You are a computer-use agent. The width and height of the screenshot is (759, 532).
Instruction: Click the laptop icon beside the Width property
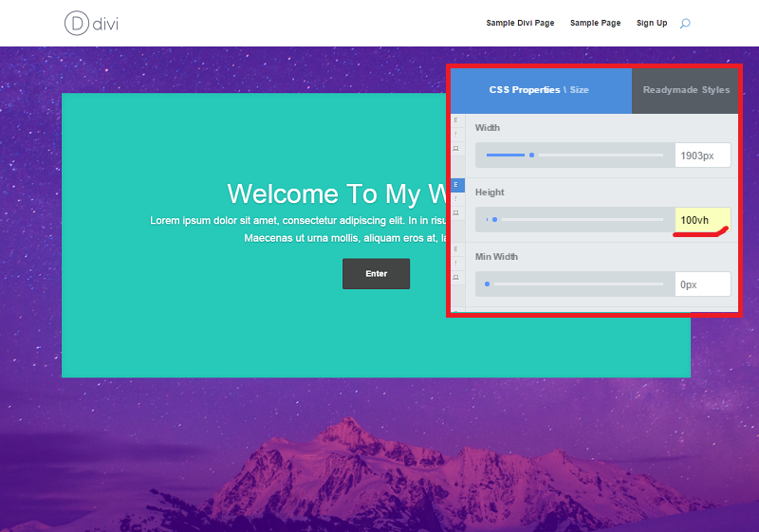(x=456, y=149)
